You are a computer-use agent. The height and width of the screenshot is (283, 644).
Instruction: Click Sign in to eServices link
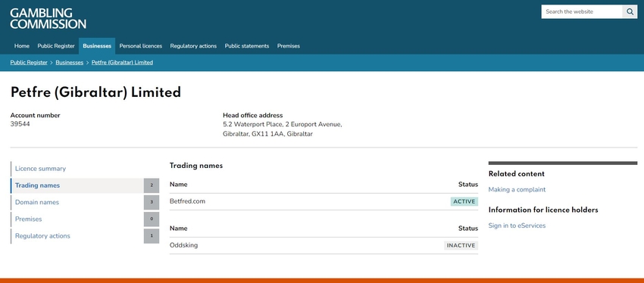coord(517,225)
